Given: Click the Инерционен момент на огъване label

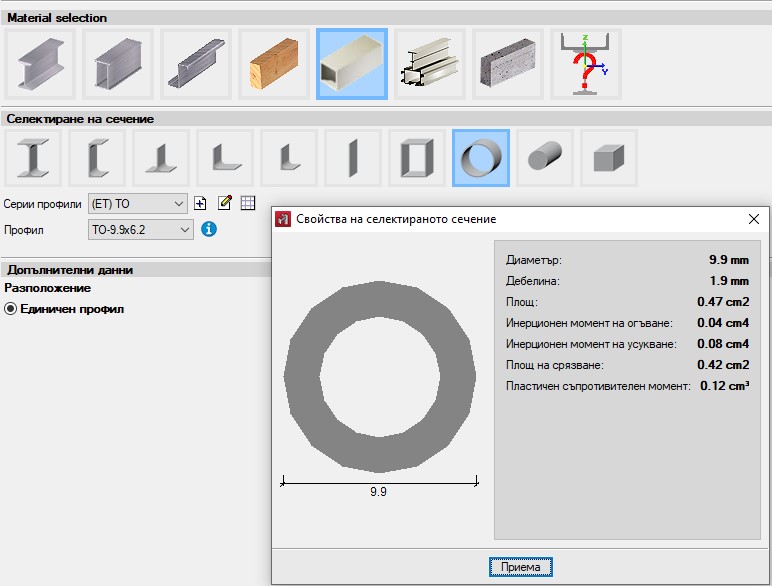Looking at the screenshot, I should point(589,323).
